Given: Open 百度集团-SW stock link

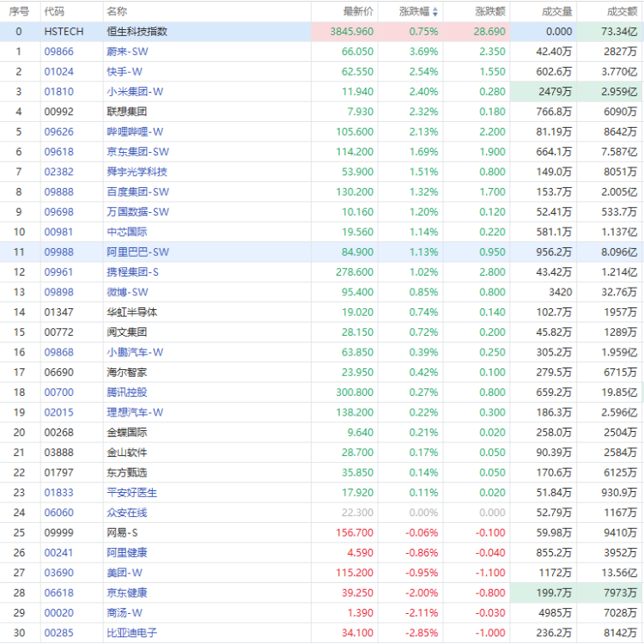Looking at the screenshot, I should coord(137,191).
